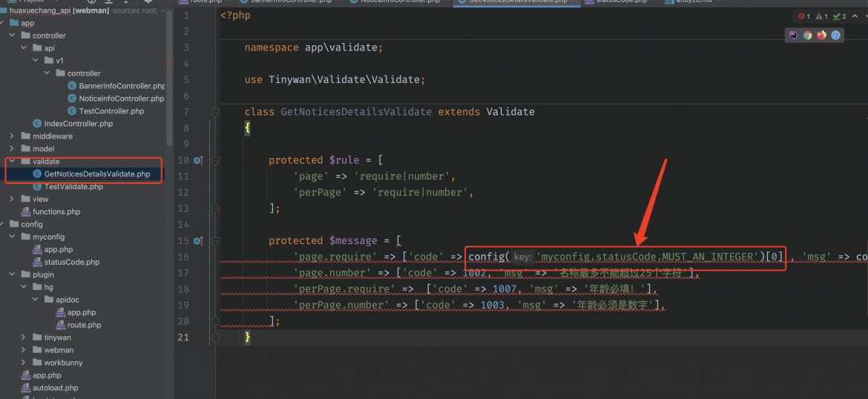This screenshot has height=399, width=868.
Task: Select NoticeinfoController.php in project tree
Action: [83, 99]
